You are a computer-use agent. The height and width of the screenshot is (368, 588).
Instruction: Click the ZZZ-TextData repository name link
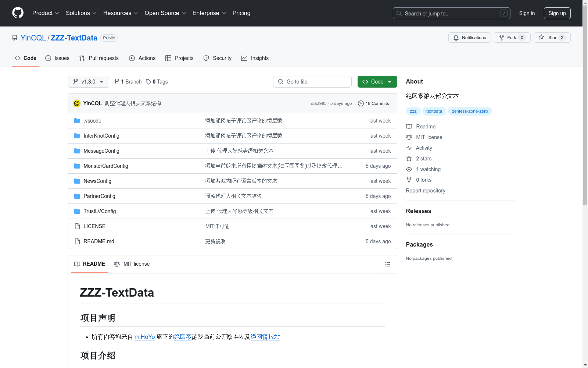click(74, 38)
